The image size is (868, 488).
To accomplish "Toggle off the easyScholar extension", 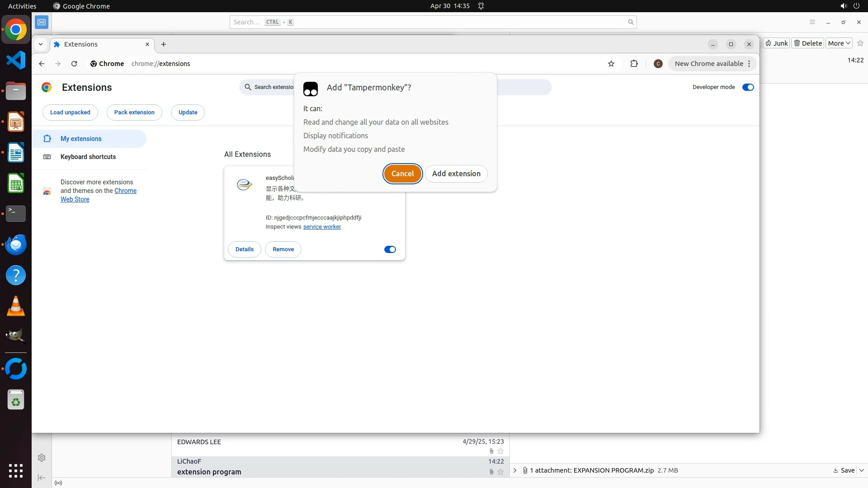I will click(x=390, y=249).
